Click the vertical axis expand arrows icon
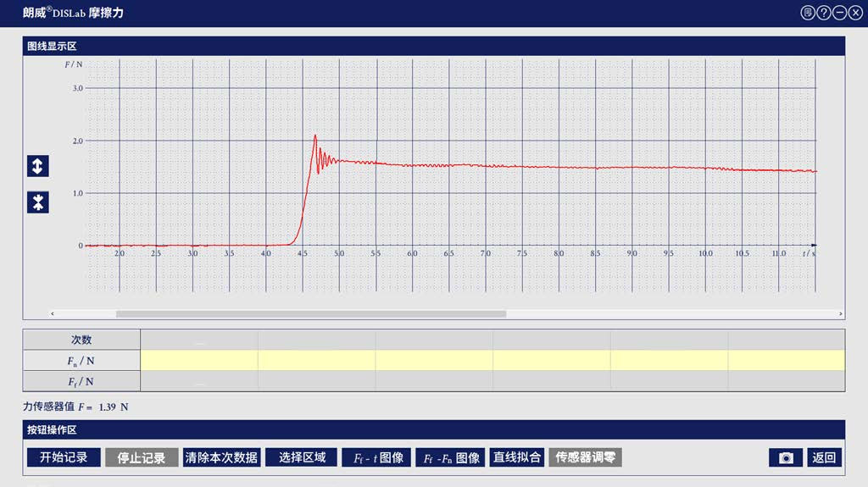This screenshot has width=868, height=487. pos(37,166)
